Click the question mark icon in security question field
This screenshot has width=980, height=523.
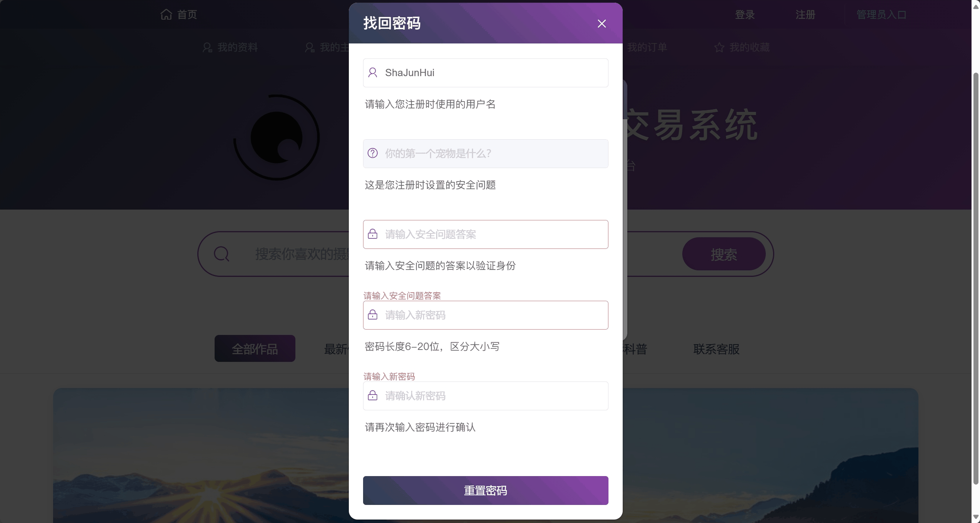pyautogui.click(x=372, y=153)
